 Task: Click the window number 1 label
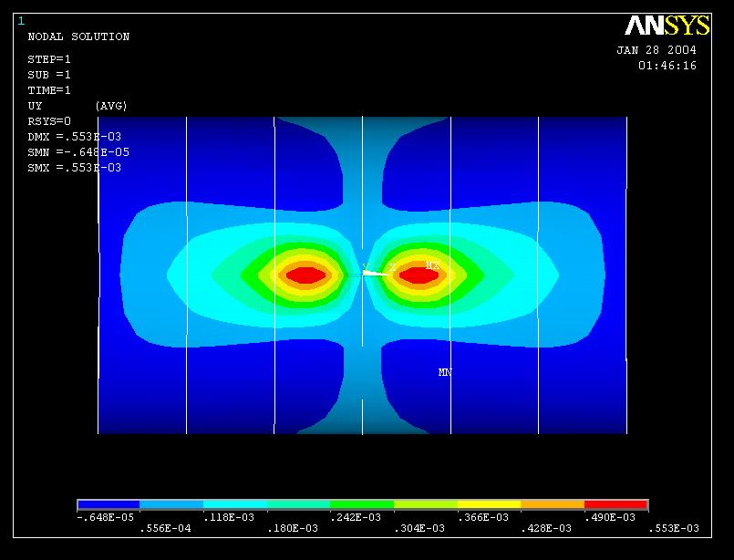click(x=21, y=21)
